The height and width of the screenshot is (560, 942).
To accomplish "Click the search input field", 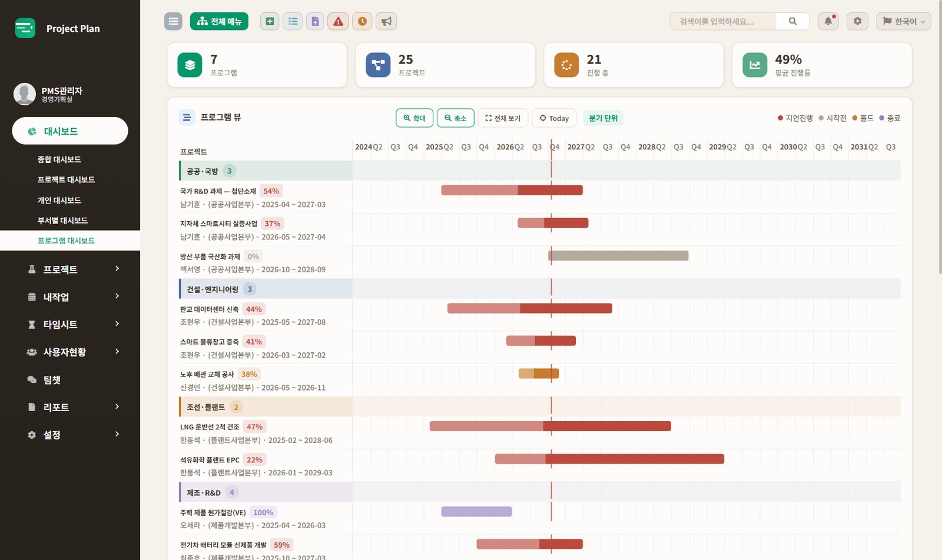I will click(x=723, y=21).
